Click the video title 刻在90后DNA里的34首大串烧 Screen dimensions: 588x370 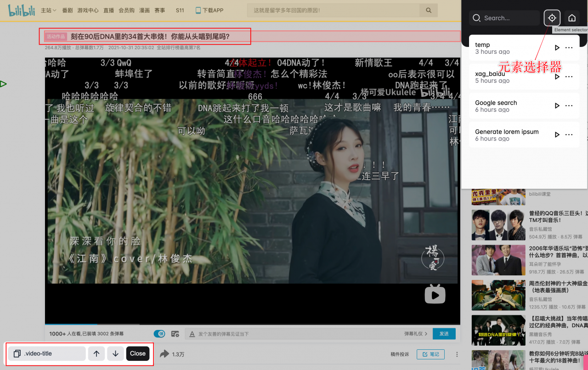pyautogui.click(x=150, y=36)
